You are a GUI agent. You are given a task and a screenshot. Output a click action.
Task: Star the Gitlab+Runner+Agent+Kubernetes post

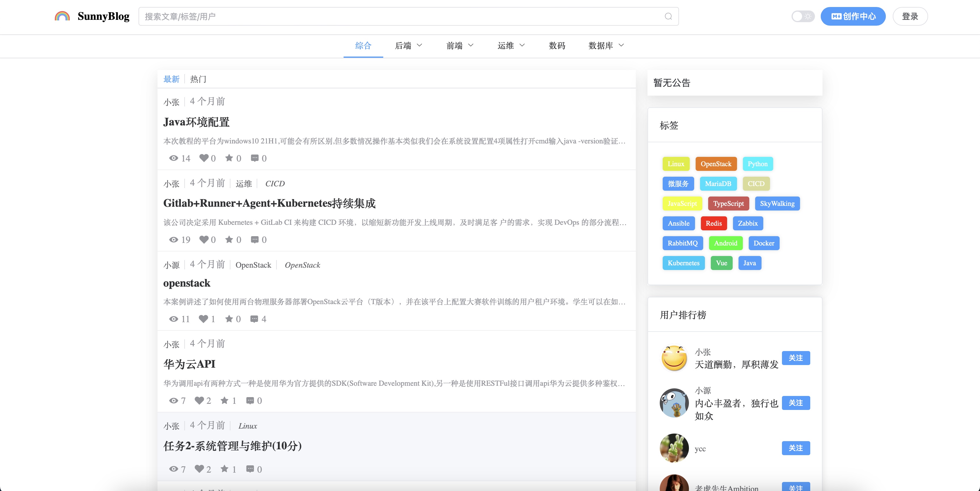pos(229,239)
